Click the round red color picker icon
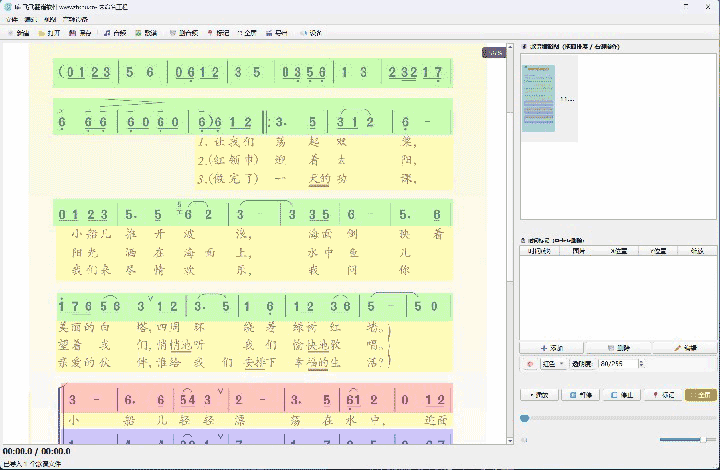Image resolution: width=720 pixels, height=470 pixels. (530, 364)
